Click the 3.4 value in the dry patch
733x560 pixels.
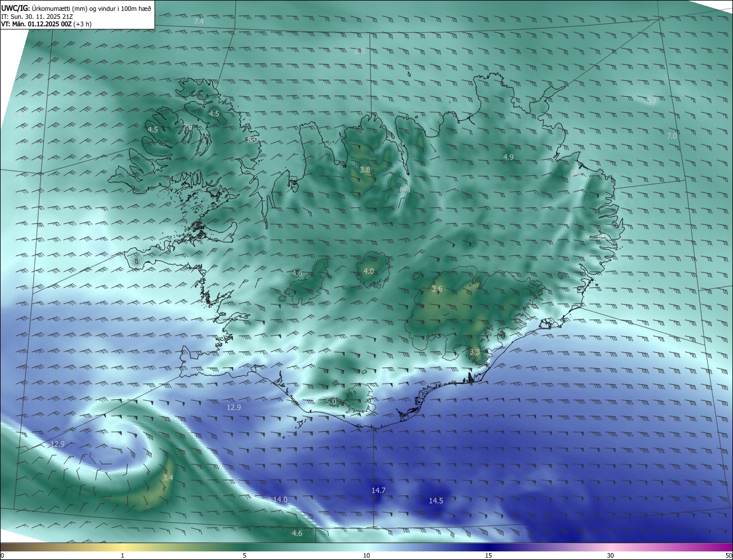click(x=167, y=478)
